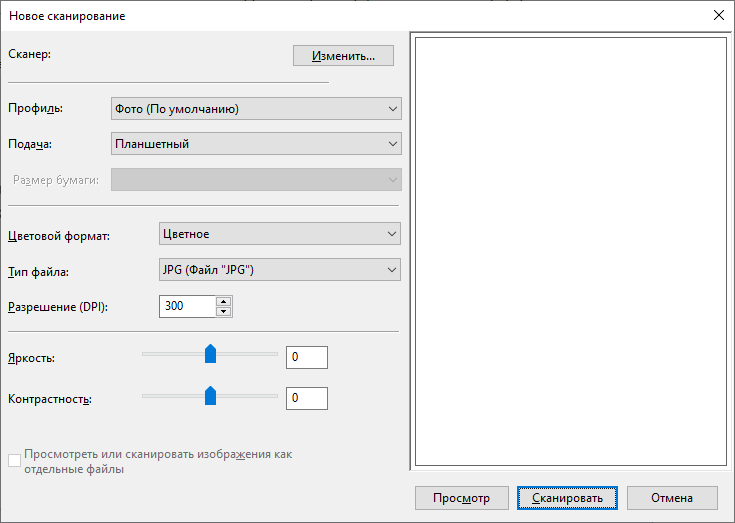Viewport: 735px width, 523px height.
Task: Open the Цветовой формат dropdown
Action: [x=280, y=234]
